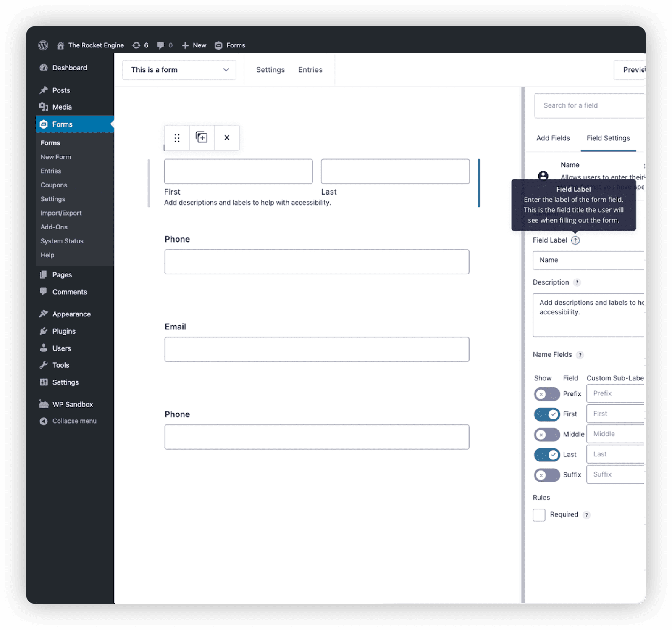672x630 pixels.
Task: Switch to the Add Fields tab
Action: [x=553, y=138]
